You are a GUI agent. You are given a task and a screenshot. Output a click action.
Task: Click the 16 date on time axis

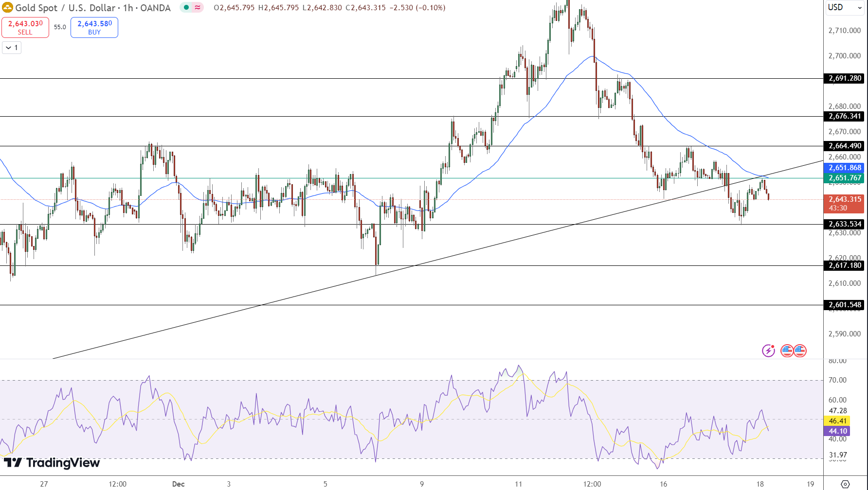(x=664, y=484)
